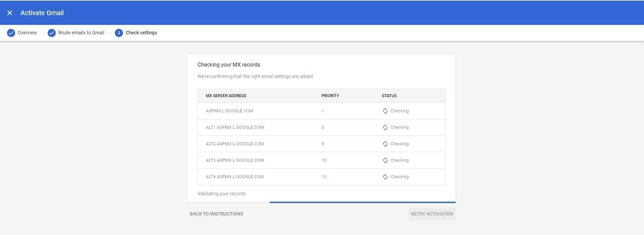Click the checking spinner icon for ALT2.ASPMX.L.GOOGLE.COM
Screen dimensions: 644x235
[385, 144]
